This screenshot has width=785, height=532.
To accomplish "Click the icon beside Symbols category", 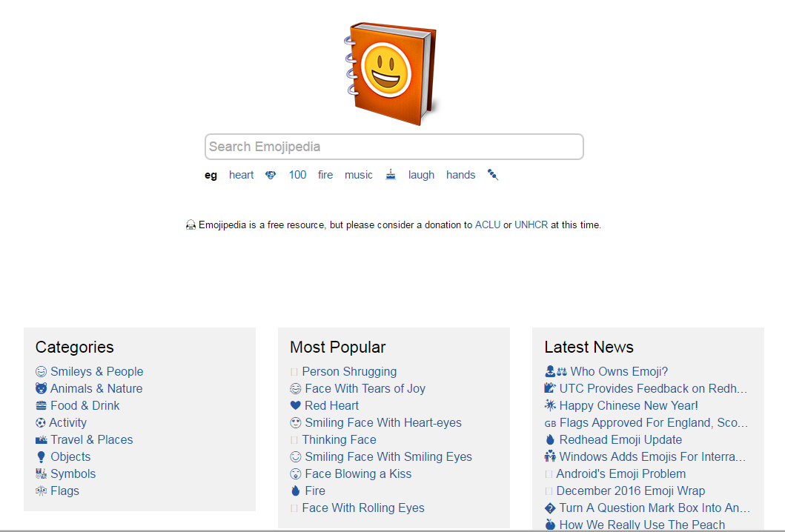I will tap(41, 474).
